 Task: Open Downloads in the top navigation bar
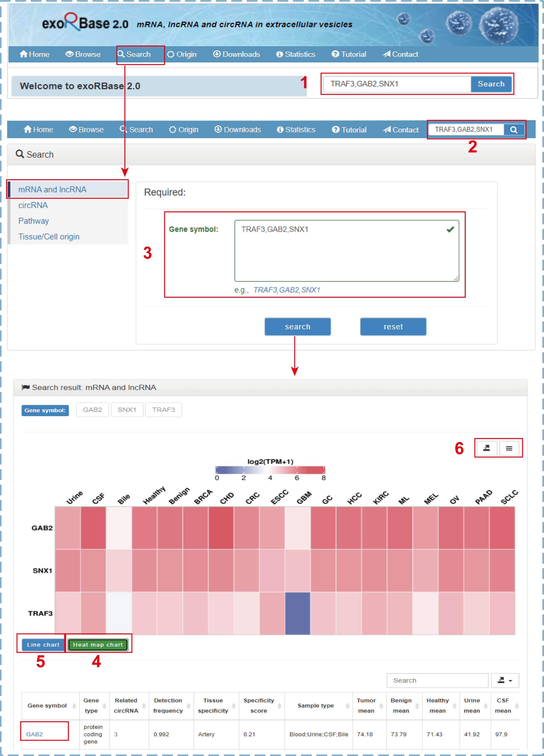pos(237,54)
